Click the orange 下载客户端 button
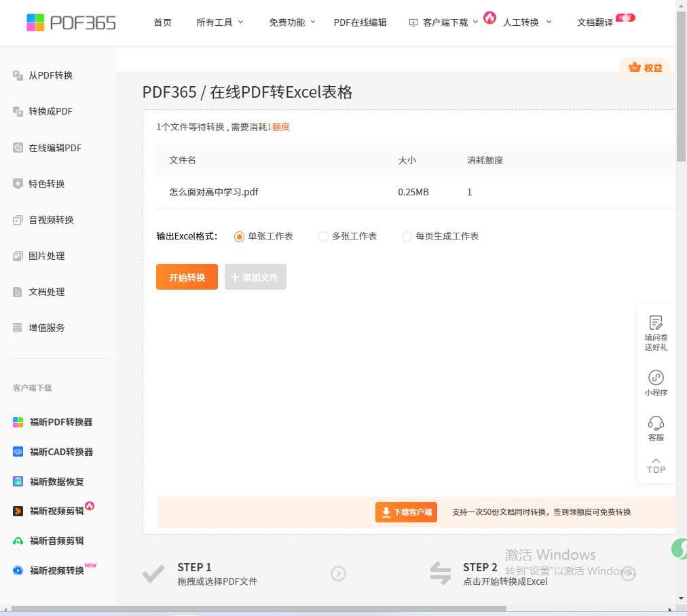 (406, 512)
